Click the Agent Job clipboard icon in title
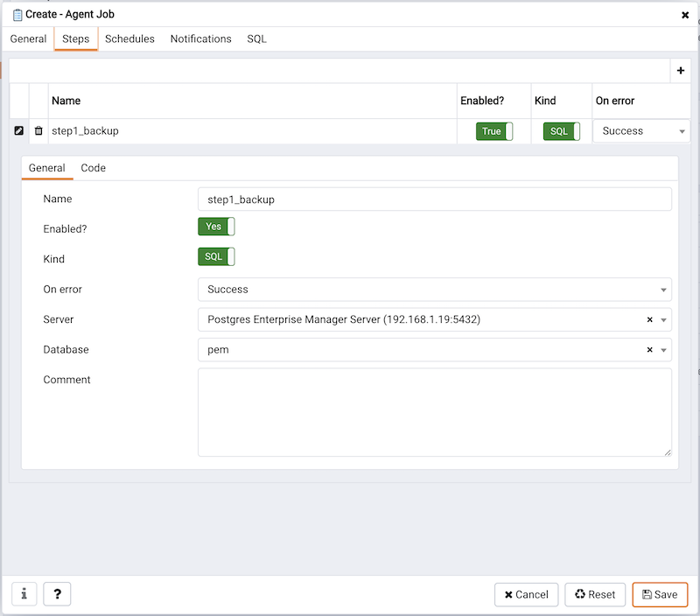This screenshot has width=700, height=616. 17,15
